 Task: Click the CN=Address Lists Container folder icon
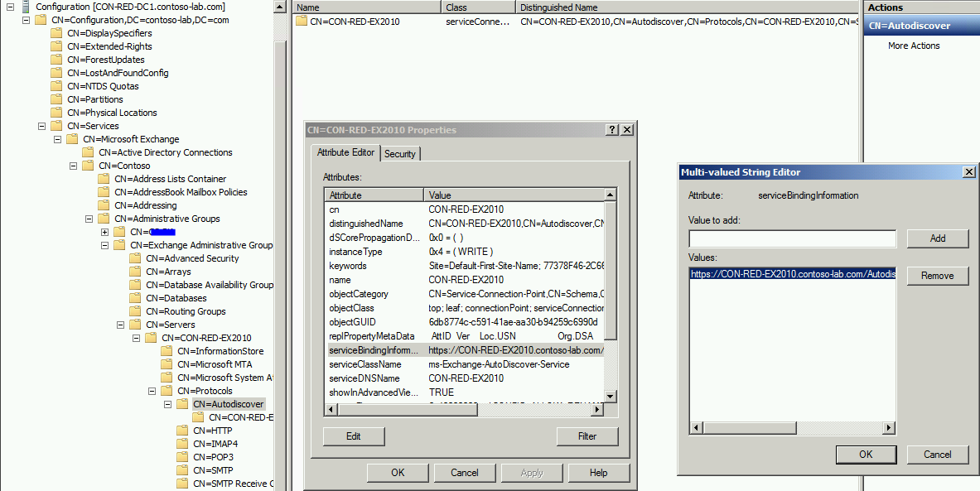104,179
